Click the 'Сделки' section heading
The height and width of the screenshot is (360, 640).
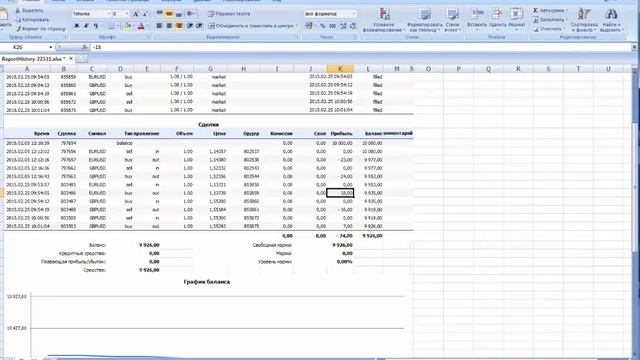[x=209, y=124]
